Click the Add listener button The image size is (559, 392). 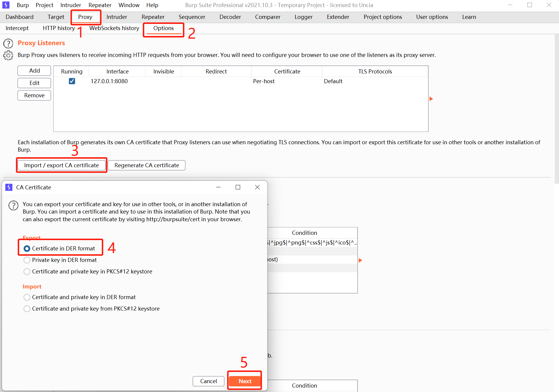[34, 70]
